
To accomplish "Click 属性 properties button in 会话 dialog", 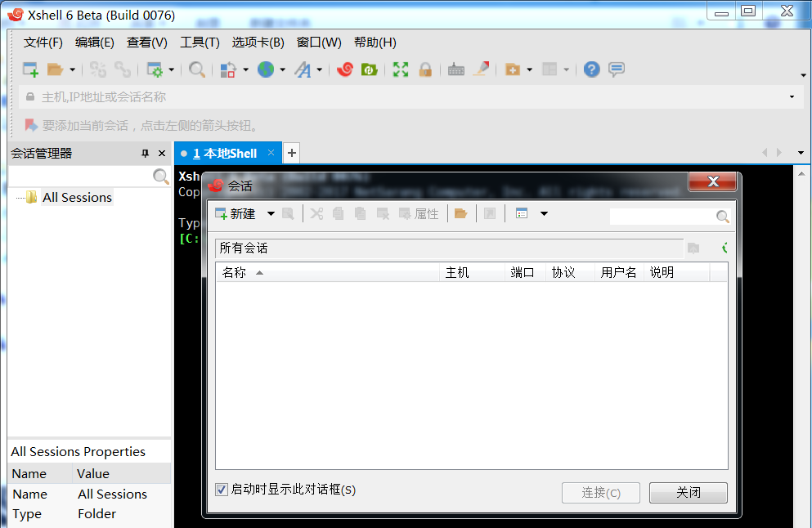I will [419, 214].
